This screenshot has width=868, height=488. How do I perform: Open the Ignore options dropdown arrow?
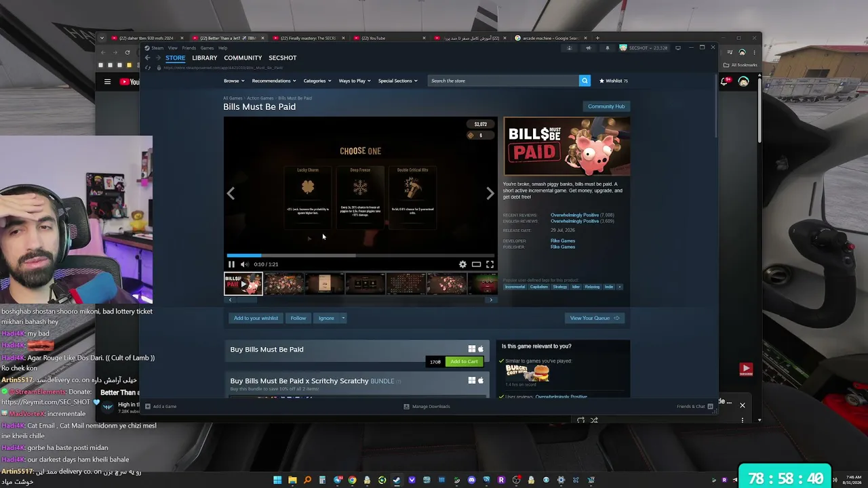click(x=343, y=318)
